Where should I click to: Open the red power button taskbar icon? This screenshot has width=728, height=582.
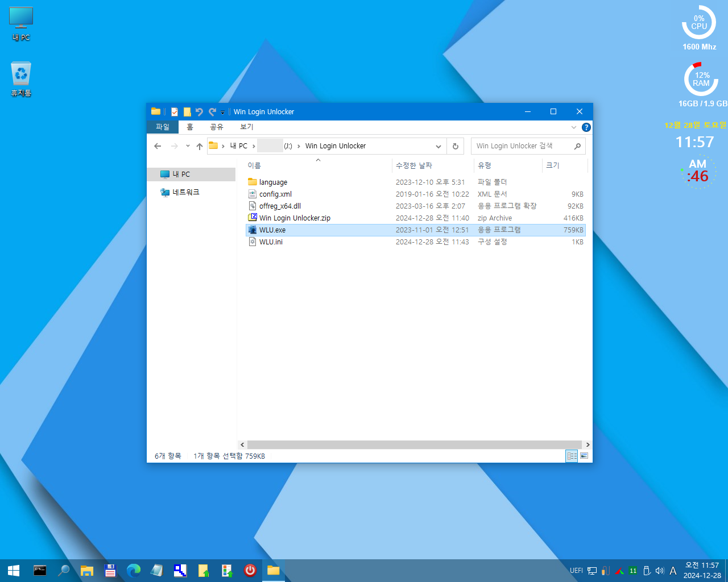[x=250, y=571]
